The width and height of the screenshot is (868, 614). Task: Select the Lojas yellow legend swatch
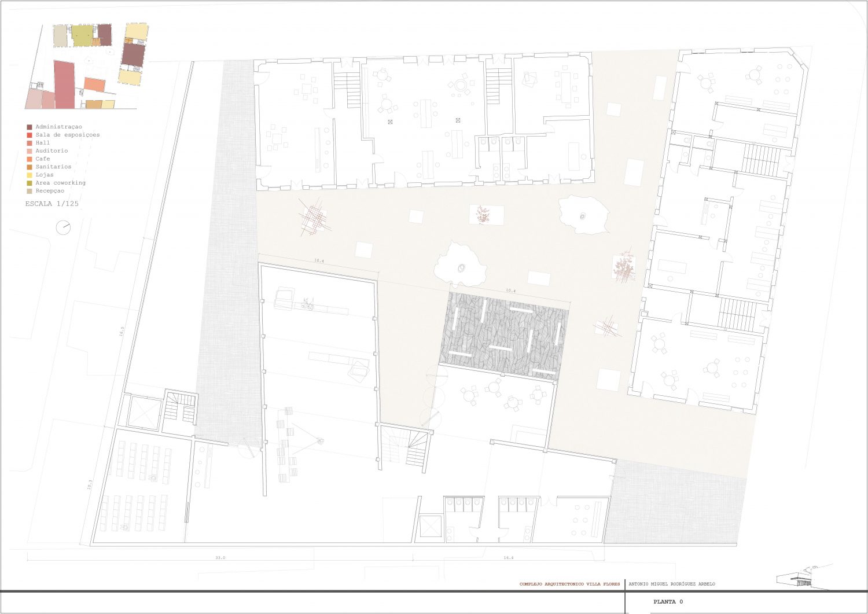[30, 175]
